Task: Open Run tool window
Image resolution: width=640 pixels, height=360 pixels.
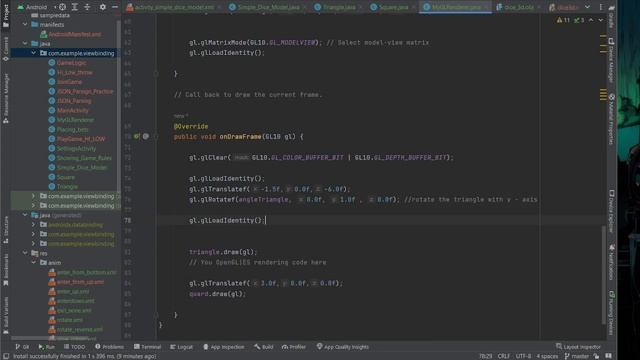Action: click(x=47, y=347)
